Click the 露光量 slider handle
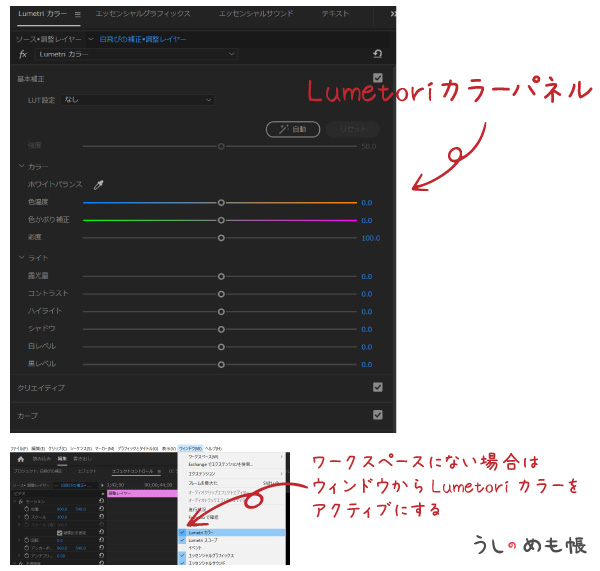This screenshot has height=571, width=600. point(221,276)
